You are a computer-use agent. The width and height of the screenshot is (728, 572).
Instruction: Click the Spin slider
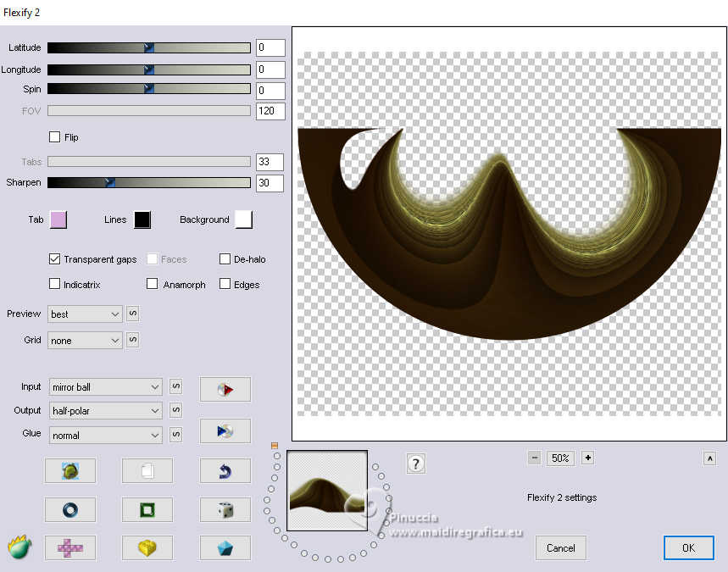coord(149,89)
